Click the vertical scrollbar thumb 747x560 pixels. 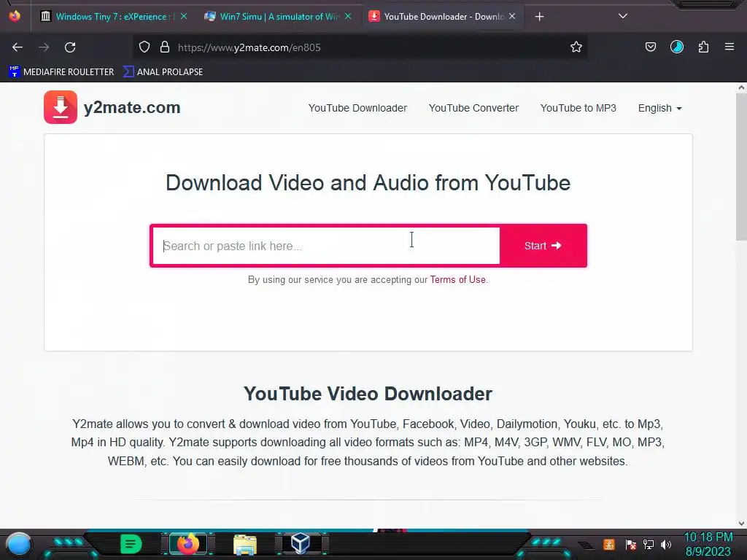741,167
